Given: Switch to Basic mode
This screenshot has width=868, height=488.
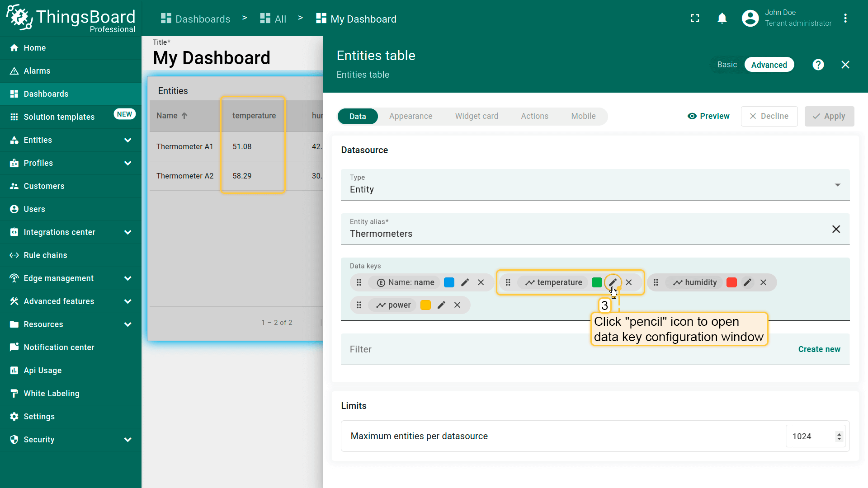Looking at the screenshot, I should (727, 65).
